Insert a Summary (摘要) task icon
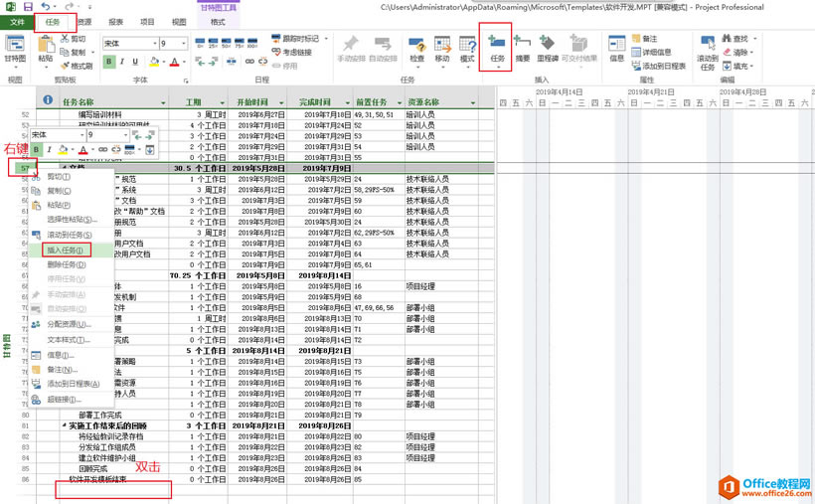This screenshot has width=815, height=504. [x=523, y=49]
